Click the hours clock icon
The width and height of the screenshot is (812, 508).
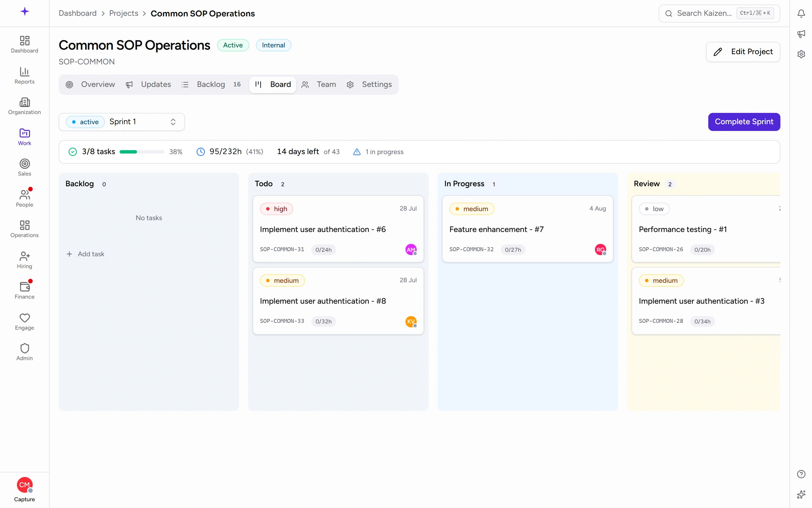200,152
